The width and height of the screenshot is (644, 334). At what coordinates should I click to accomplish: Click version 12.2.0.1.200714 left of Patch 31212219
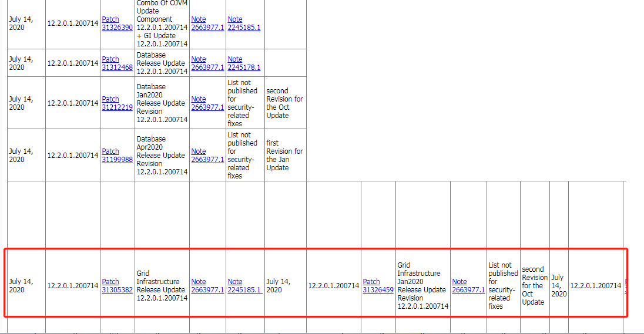pos(73,103)
